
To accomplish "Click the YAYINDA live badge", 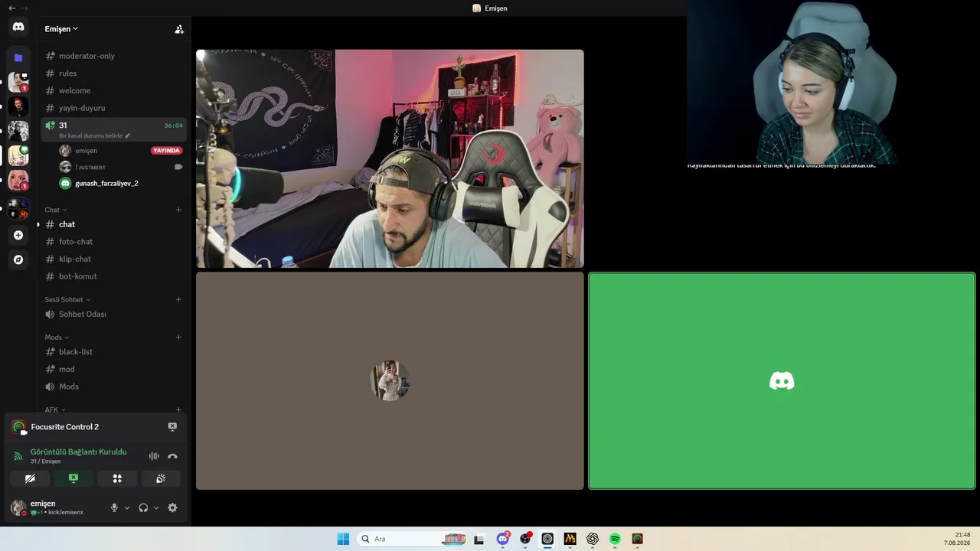I will (x=166, y=151).
